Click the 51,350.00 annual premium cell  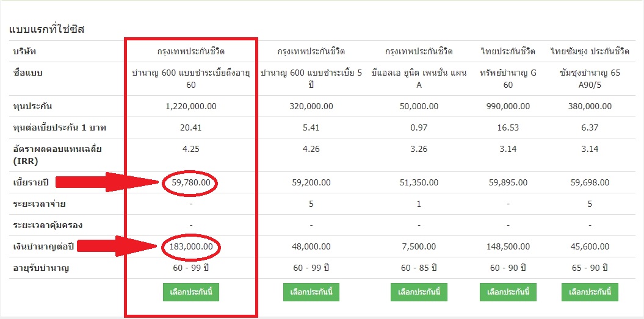pos(419,182)
